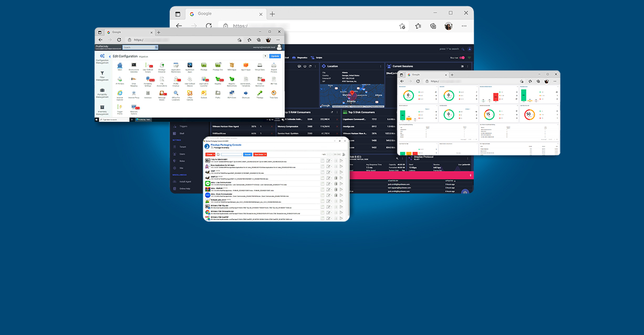Open the Outlook configuration module icon
This screenshot has height=335, width=644.
tap(203, 93)
